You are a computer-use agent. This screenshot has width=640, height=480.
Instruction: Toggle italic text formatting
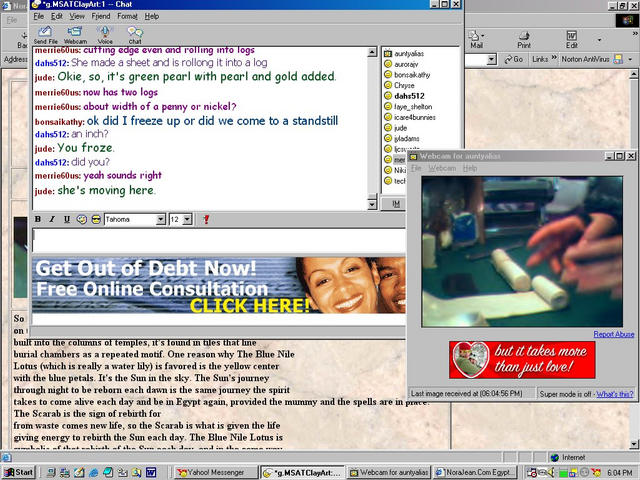coord(52,219)
